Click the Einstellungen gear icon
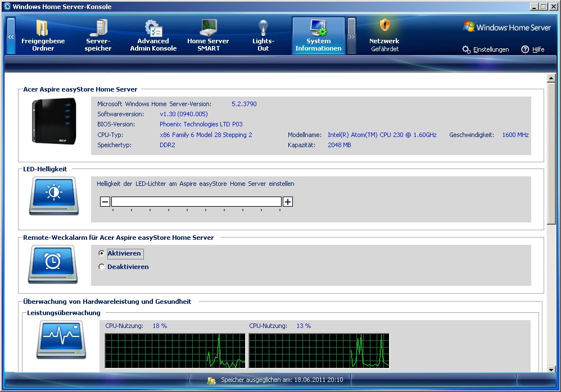 (x=466, y=49)
